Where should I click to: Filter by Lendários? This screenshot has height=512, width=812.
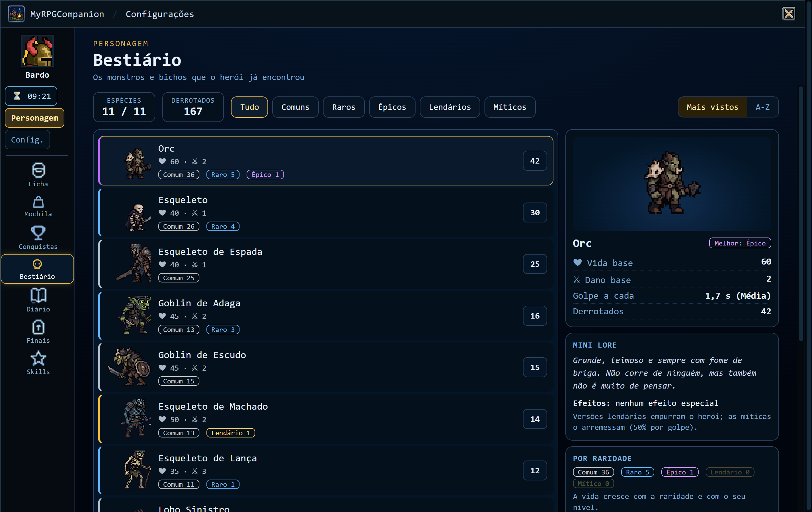pos(450,107)
